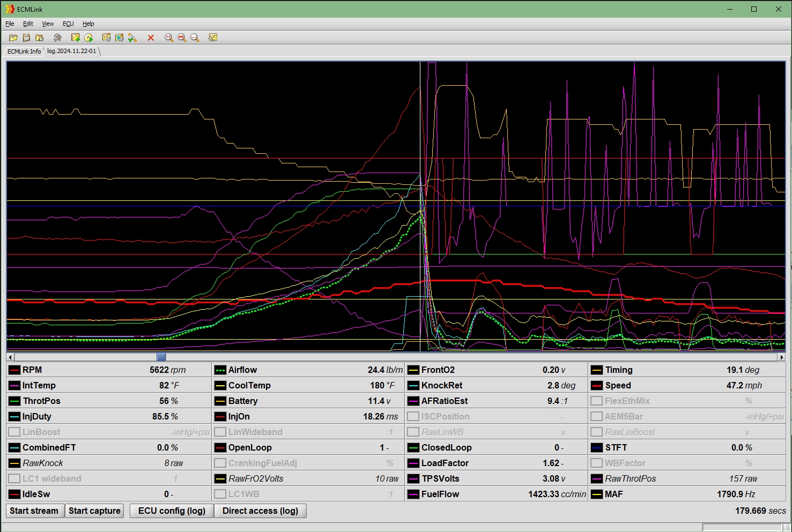Toggle the blue STFT color swatch

[597, 447]
